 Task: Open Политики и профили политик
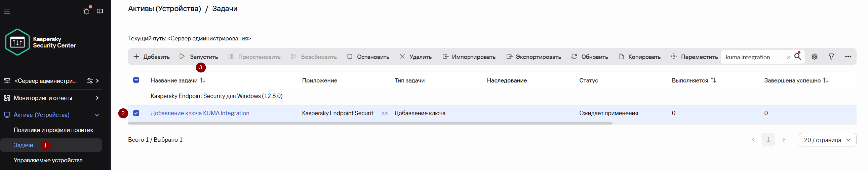tap(53, 130)
